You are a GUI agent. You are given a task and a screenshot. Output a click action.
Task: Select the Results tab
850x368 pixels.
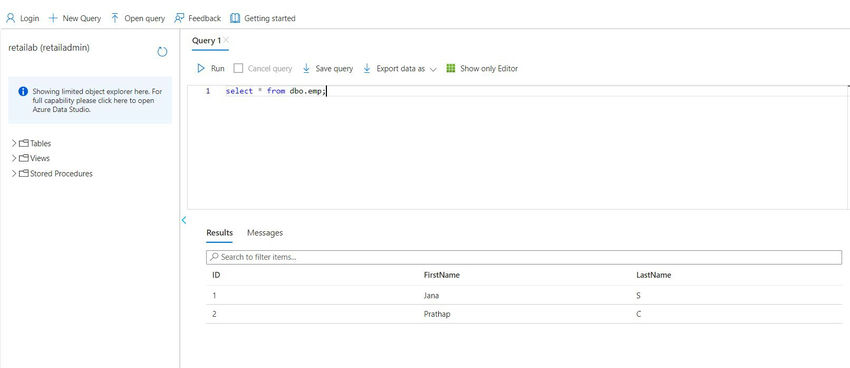pyautogui.click(x=220, y=233)
